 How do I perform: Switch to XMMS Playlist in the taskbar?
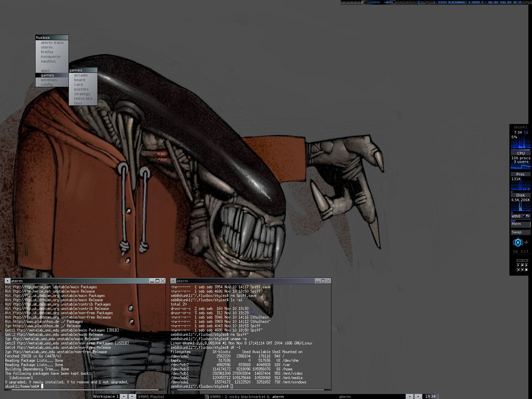(151, 396)
